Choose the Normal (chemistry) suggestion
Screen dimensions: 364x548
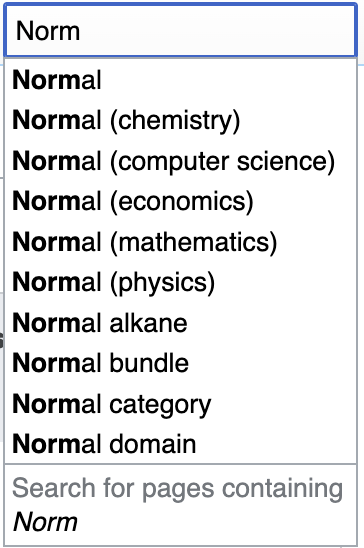181,121
